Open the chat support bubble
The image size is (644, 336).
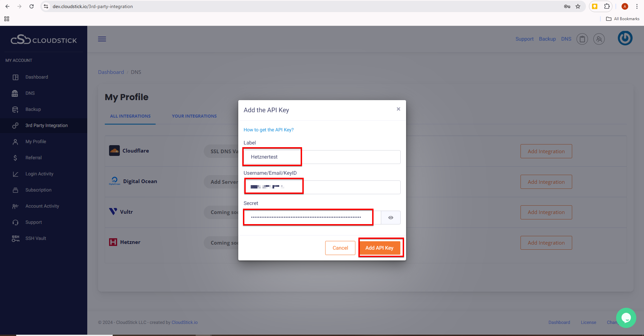(626, 318)
